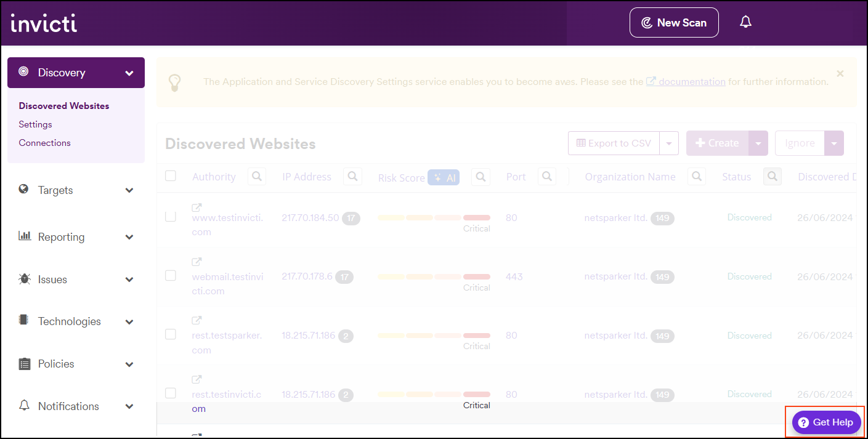The width and height of the screenshot is (868, 439).
Task: Click the New Scan button
Action: [x=673, y=23]
